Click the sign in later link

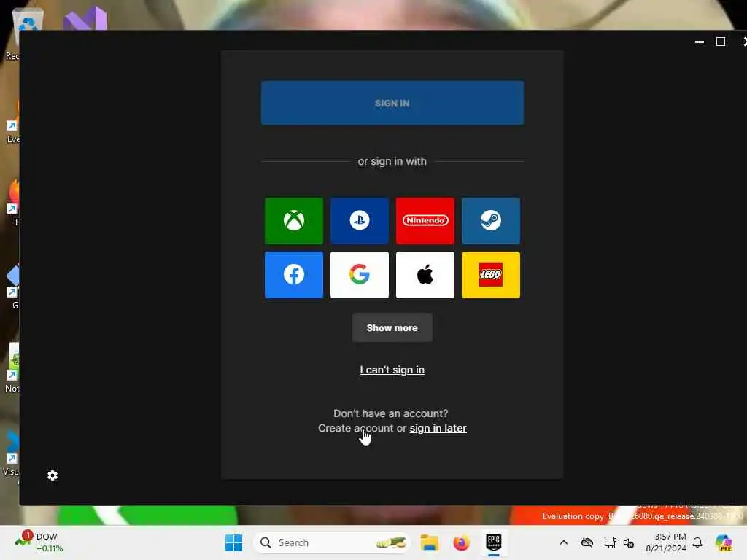click(x=438, y=428)
